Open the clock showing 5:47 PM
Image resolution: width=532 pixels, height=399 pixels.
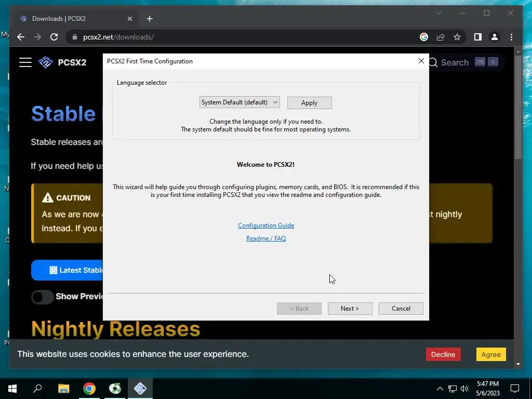487,389
